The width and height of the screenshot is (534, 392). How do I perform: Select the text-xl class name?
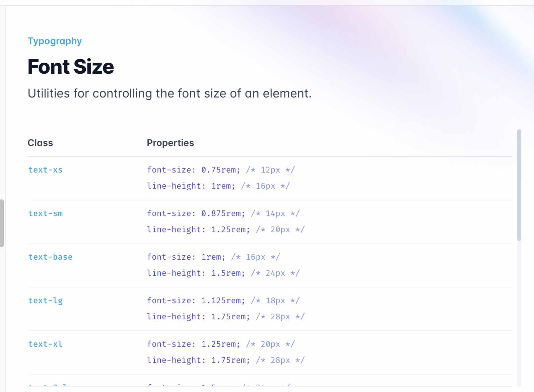click(45, 344)
